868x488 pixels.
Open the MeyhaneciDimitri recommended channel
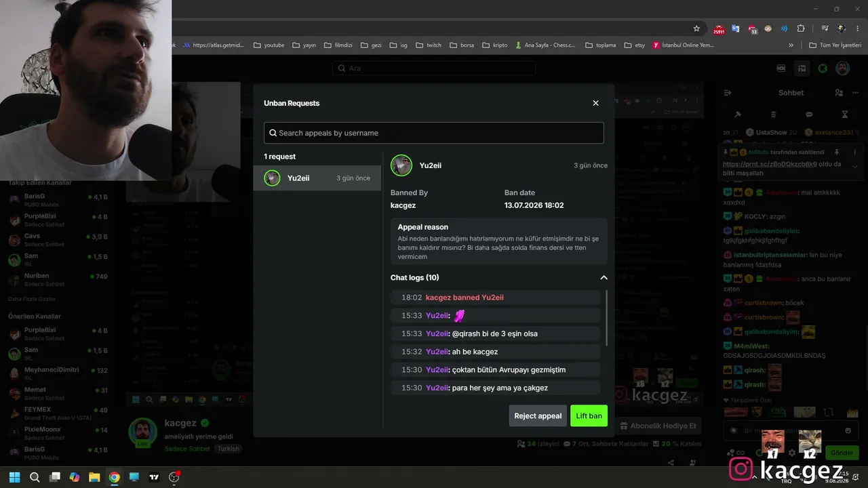pos(58,373)
